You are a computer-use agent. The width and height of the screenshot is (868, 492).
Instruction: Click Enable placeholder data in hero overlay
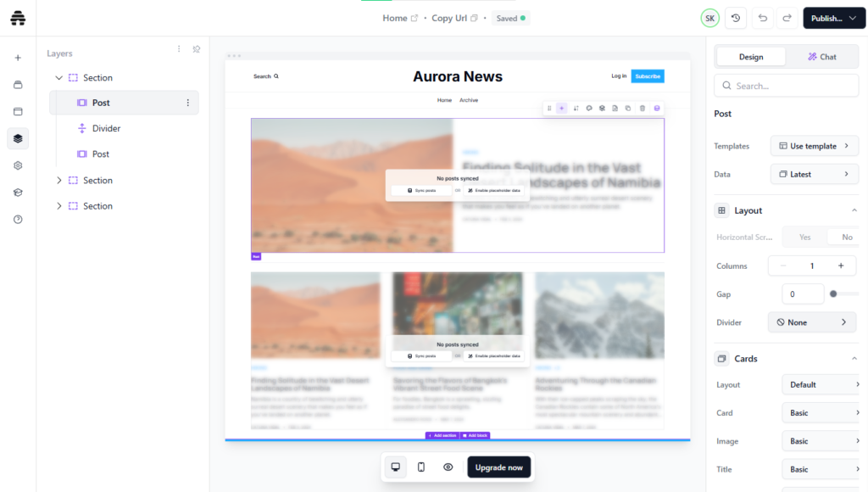tap(494, 190)
